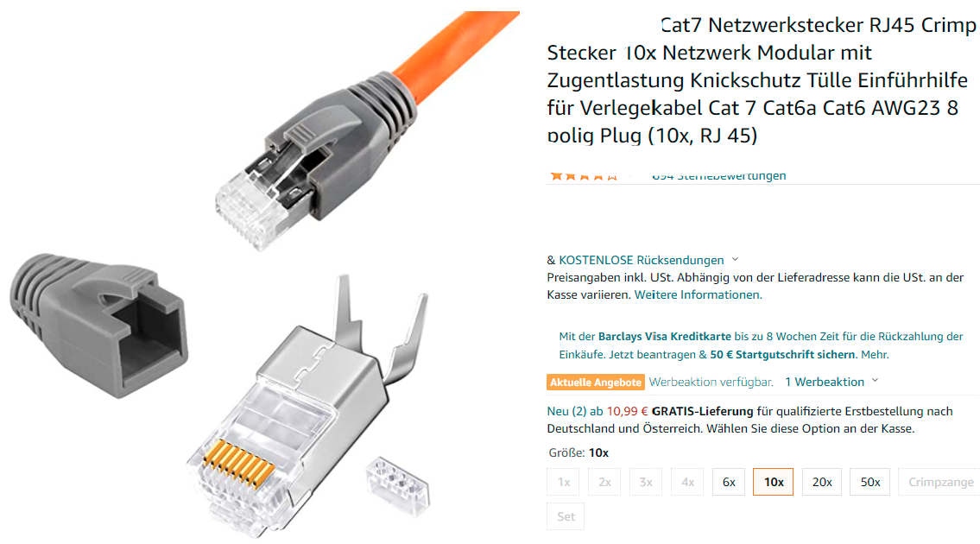
Task: Choose the 50x size option
Action: [x=870, y=482]
